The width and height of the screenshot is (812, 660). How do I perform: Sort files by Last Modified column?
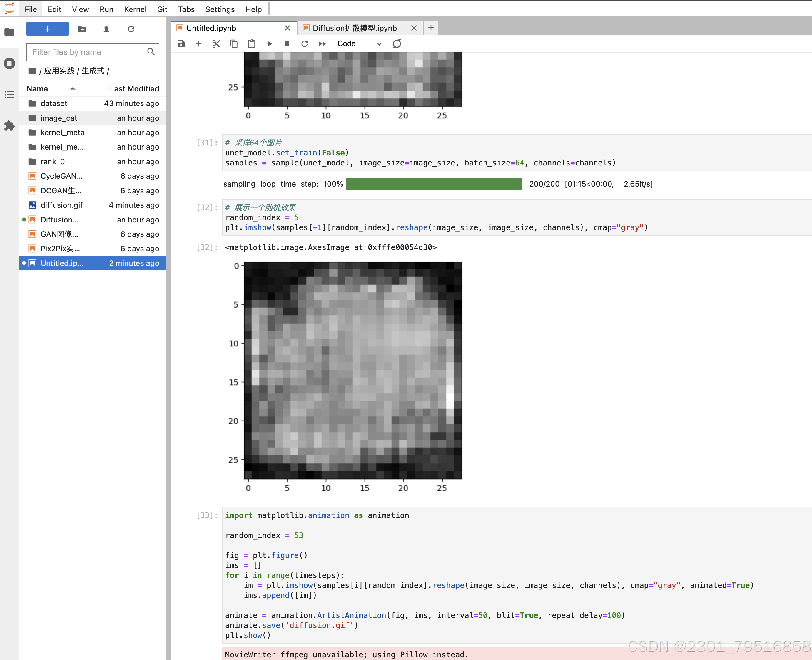134,88
